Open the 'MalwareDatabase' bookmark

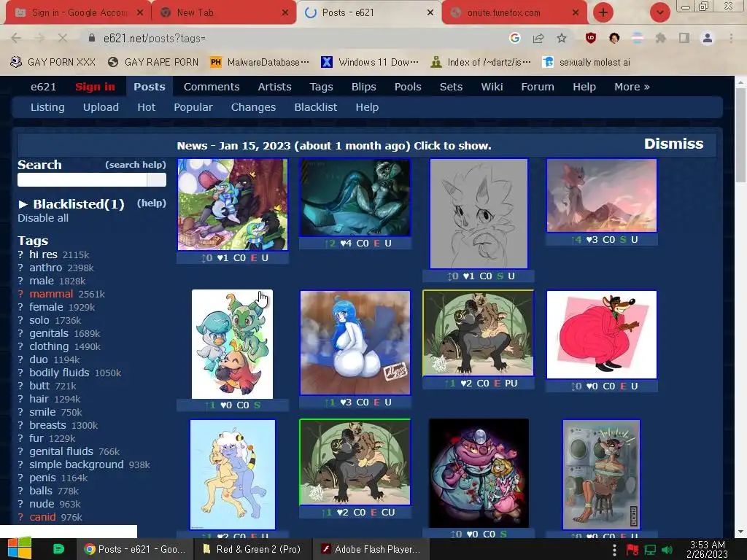[260, 63]
